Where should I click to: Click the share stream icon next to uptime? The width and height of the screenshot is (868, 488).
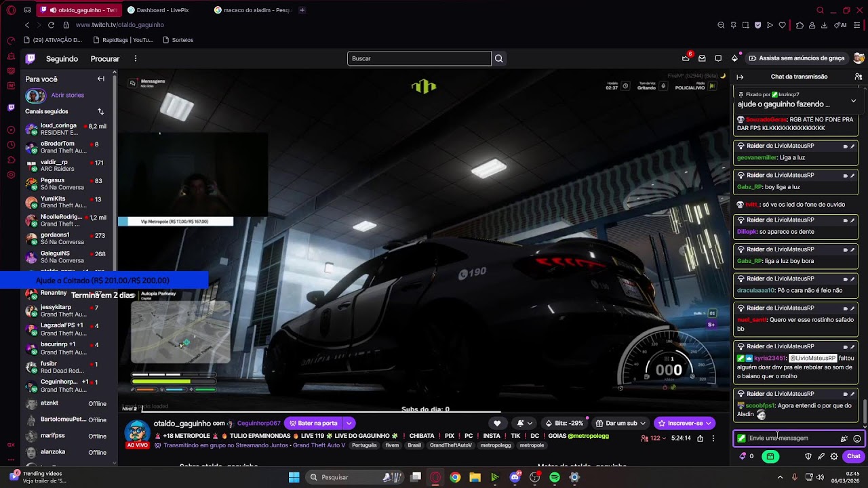pos(700,439)
